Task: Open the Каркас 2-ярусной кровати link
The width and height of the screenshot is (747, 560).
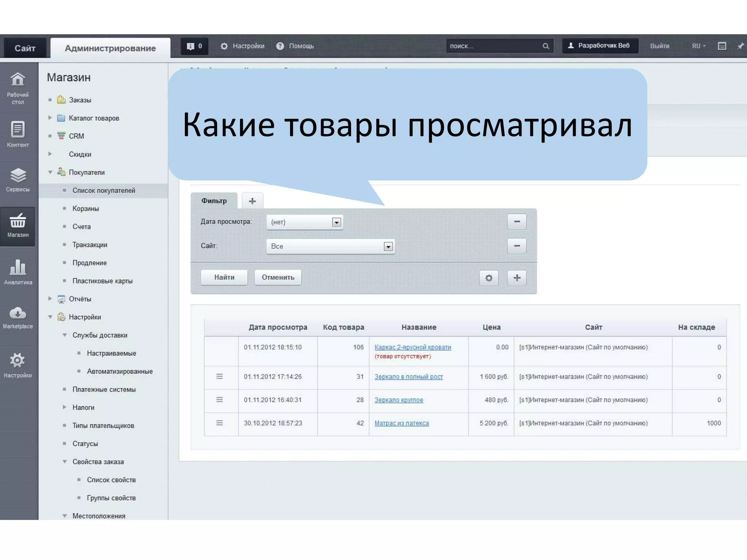Action: click(413, 347)
